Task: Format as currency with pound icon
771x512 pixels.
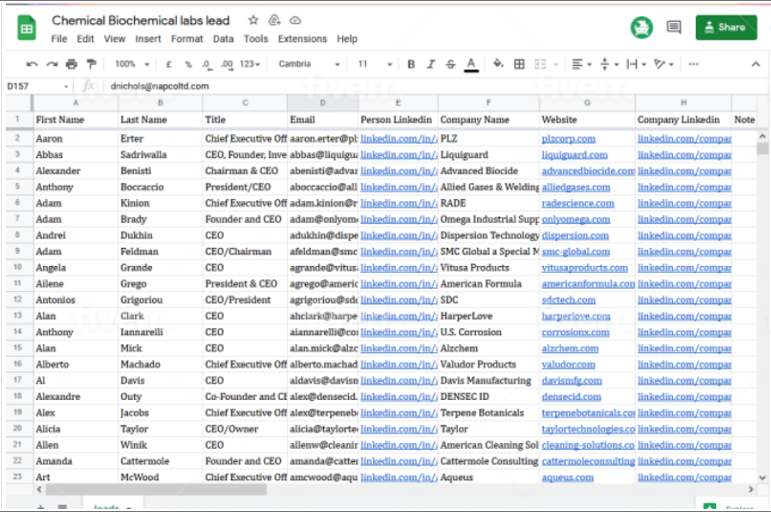Action: point(169,64)
